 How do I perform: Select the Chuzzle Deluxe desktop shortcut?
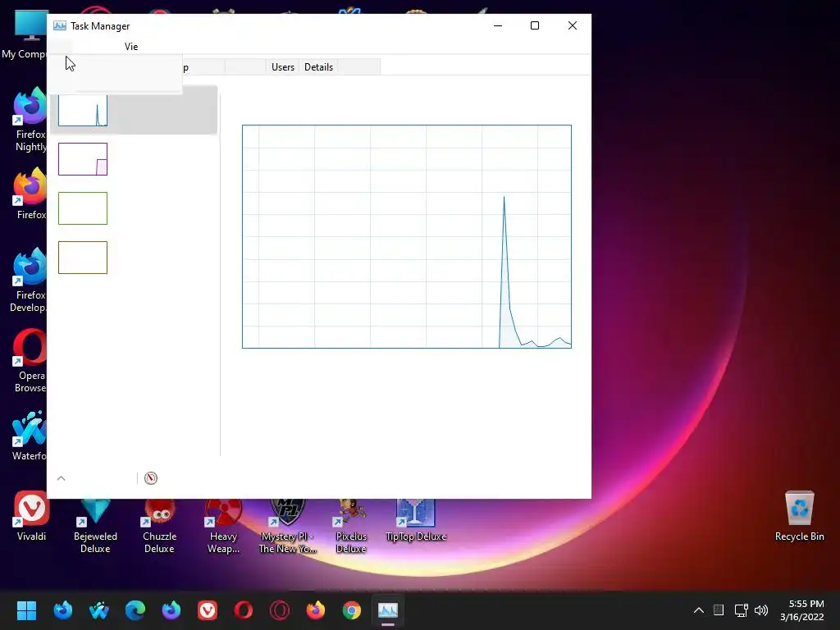click(159, 526)
